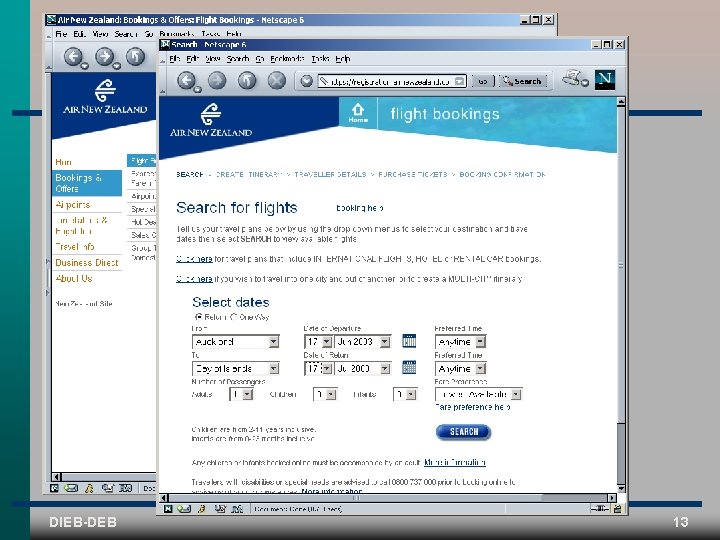Viewport: 720px width, 540px height.
Task: Click Forward arrow in Search window toolbar
Action: point(217,81)
